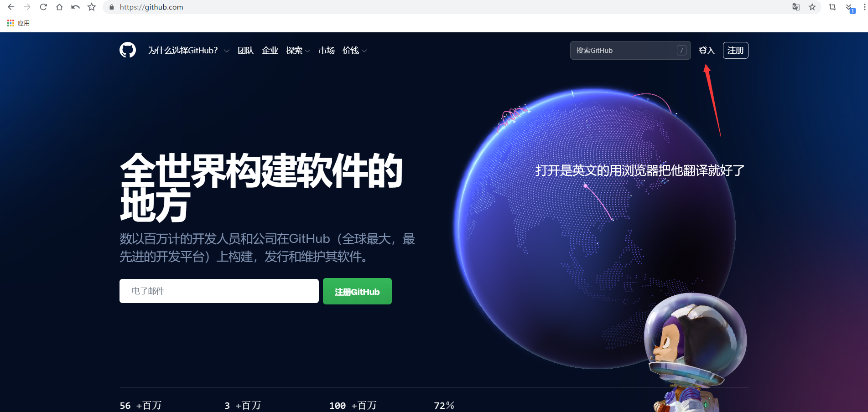Open the 应用 apps shortcut in bookmarks bar
This screenshot has height=412, width=868.
coord(19,23)
